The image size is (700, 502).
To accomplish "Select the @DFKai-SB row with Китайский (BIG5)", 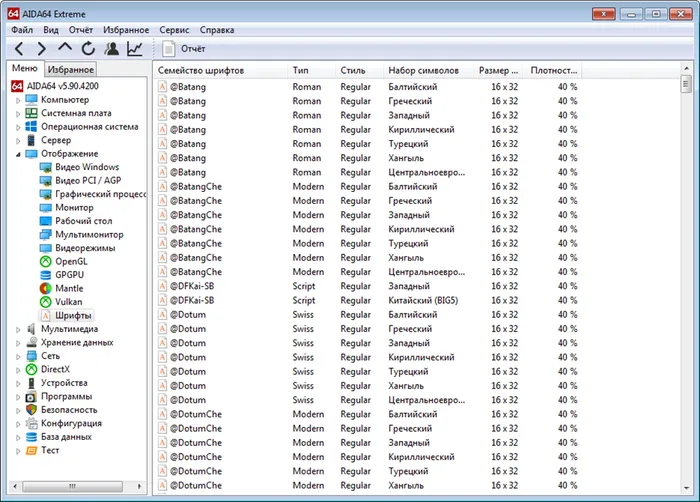I will [369, 301].
